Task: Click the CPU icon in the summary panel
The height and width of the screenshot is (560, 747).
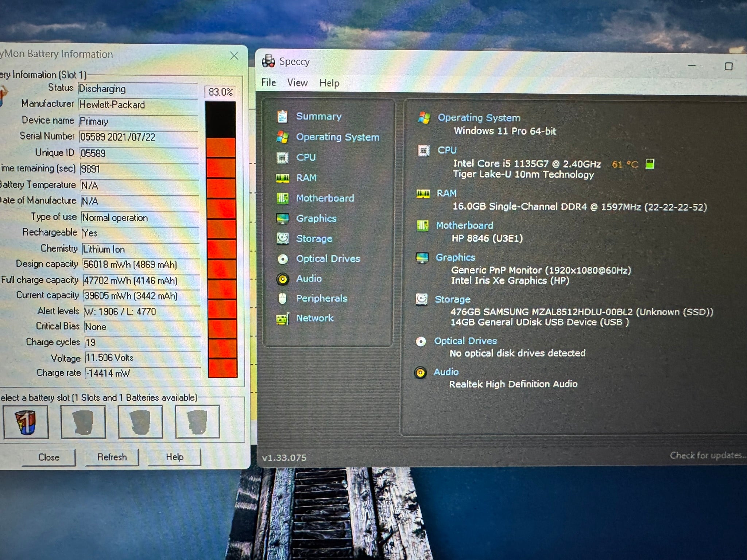Action: 423,150
